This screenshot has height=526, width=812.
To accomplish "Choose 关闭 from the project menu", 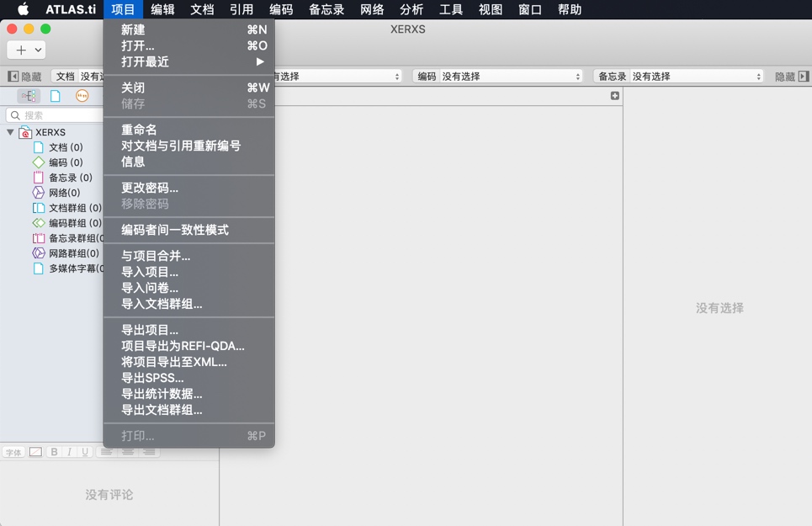I will (189, 88).
